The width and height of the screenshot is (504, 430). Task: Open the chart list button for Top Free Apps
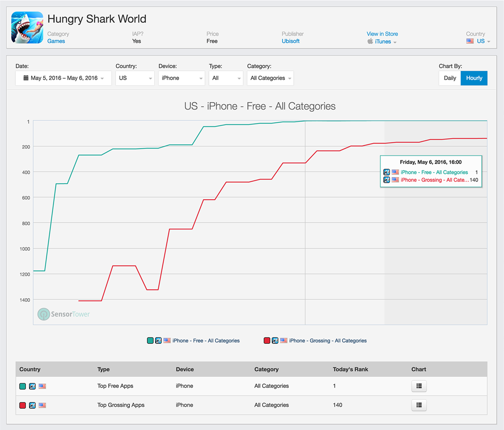419,386
